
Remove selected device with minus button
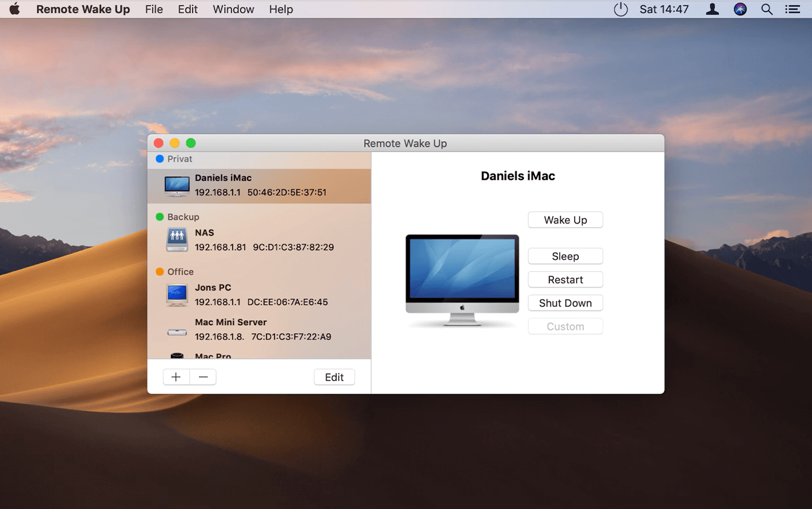[203, 377]
